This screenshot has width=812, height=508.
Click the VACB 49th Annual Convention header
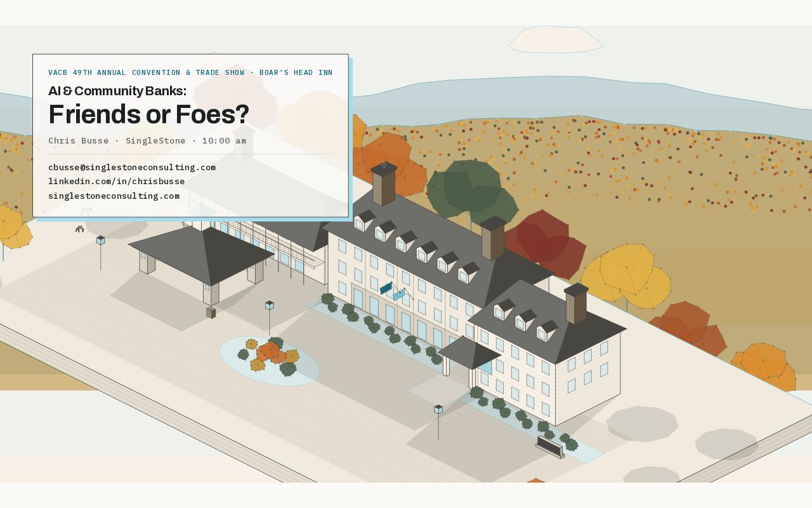(190, 72)
